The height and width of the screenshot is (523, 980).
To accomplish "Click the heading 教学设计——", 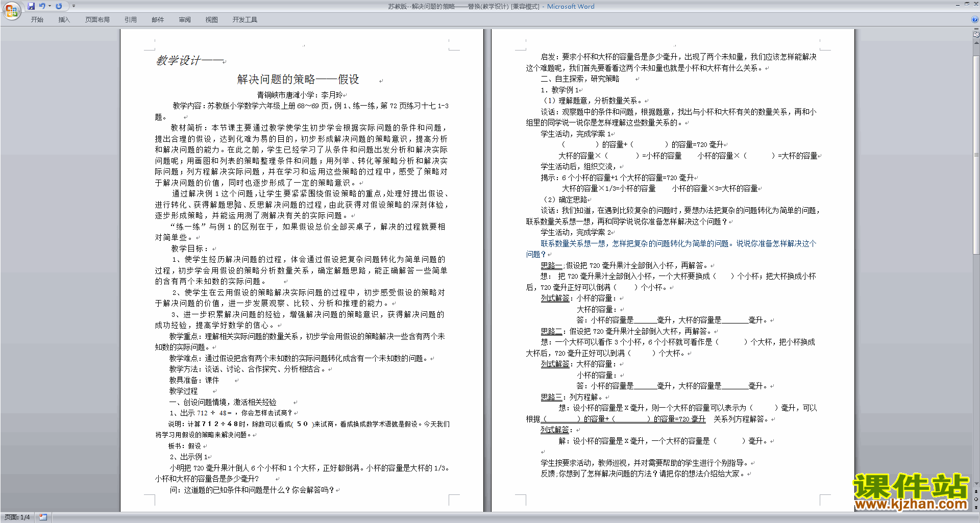I will (x=190, y=60).
